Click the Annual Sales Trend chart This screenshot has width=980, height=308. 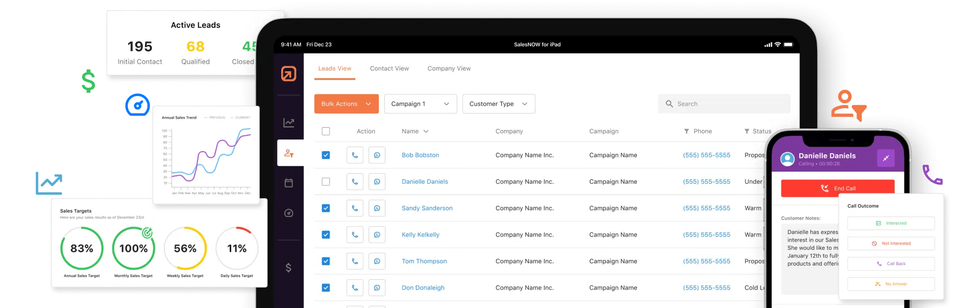(x=206, y=156)
